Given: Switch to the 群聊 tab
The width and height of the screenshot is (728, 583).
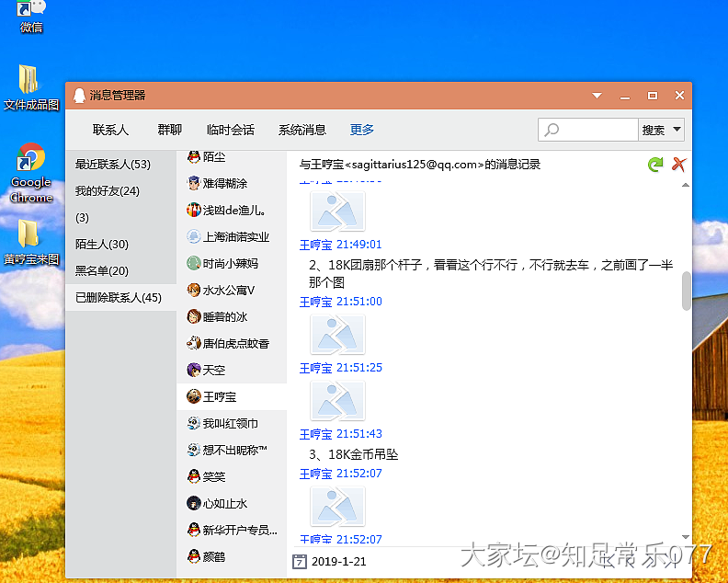Looking at the screenshot, I should pyautogui.click(x=169, y=130).
